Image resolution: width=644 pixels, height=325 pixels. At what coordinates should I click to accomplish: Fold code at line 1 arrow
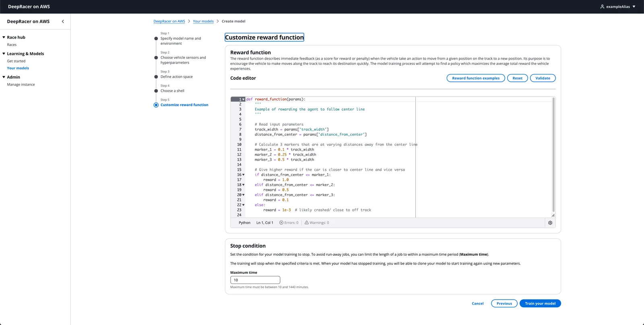[x=244, y=99]
